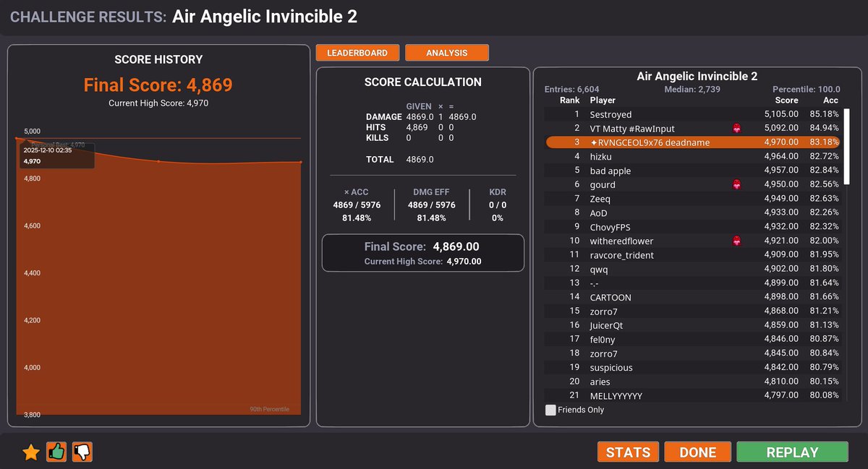
Task: Select player bad apple
Action: click(x=694, y=171)
